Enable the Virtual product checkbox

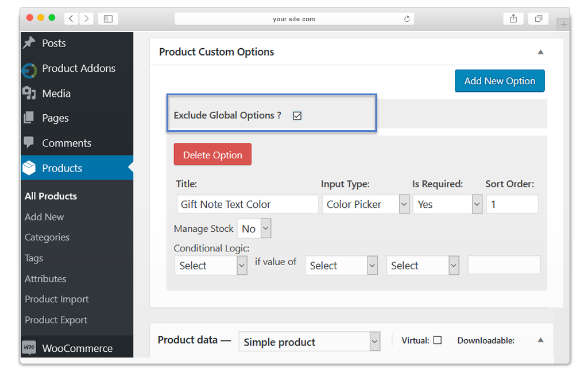438,340
